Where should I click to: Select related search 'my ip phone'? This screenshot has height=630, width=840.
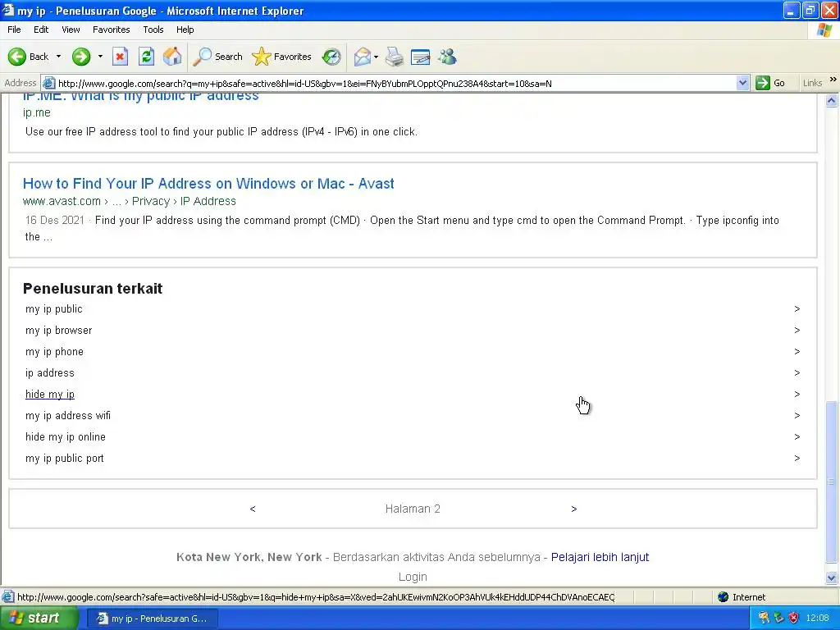coord(54,351)
